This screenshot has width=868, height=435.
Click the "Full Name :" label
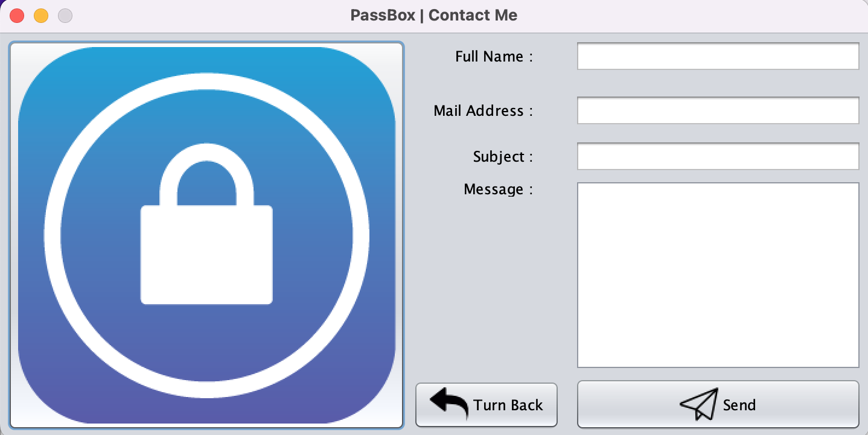494,57
